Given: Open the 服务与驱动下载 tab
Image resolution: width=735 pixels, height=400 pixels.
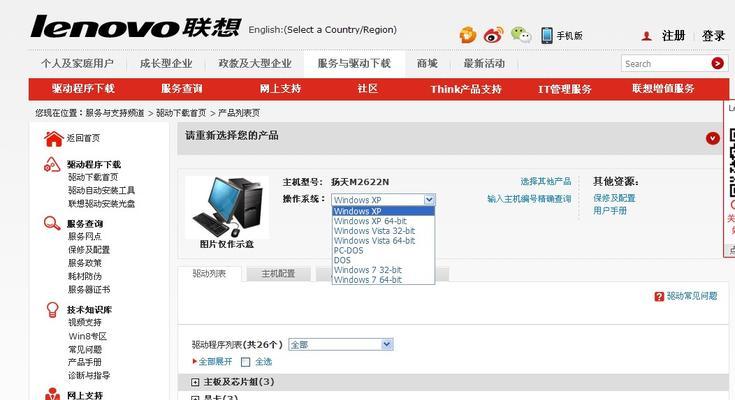Looking at the screenshot, I should click(x=354, y=63).
